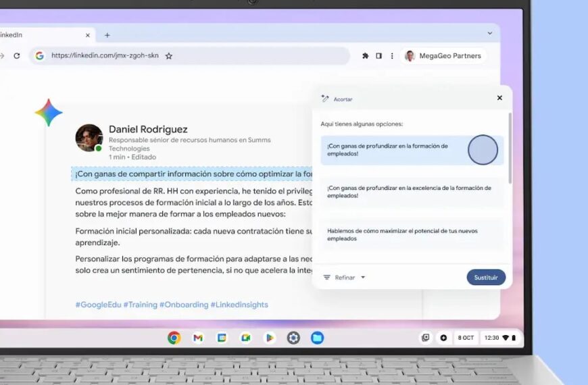Screen dimensions: 588x385
Task: Open calendar via 8 OCT date
Action: (x=466, y=338)
